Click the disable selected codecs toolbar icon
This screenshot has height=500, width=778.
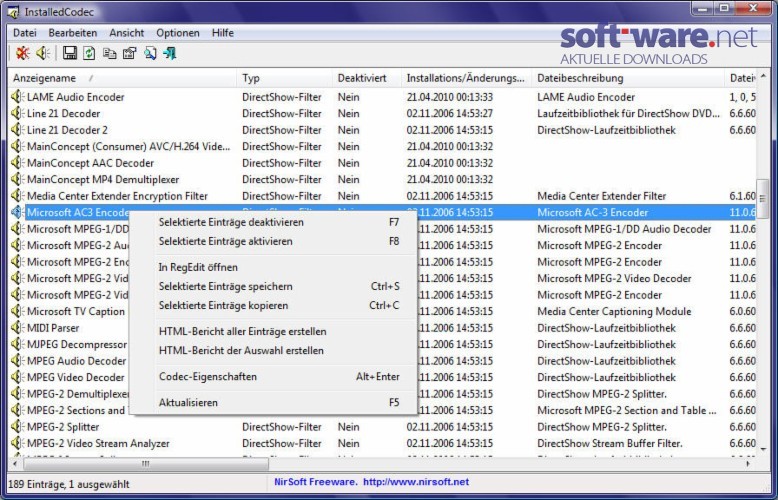click(x=22, y=53)
